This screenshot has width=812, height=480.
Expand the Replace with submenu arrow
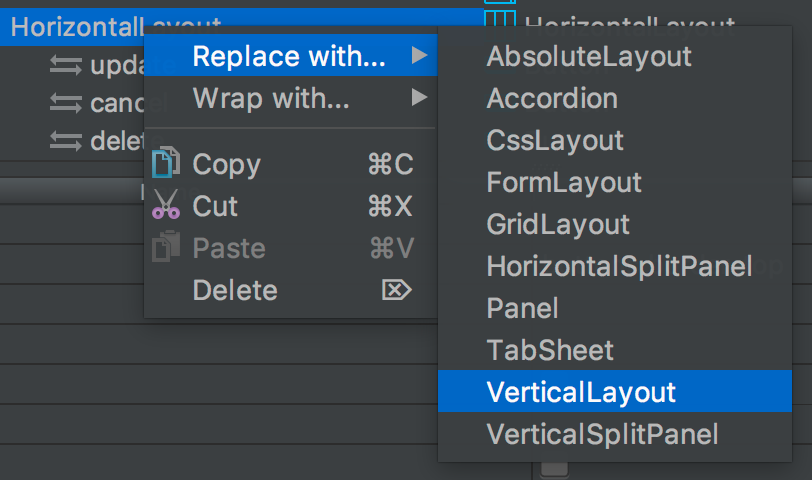pyautogui.click(x=419, y=55)
